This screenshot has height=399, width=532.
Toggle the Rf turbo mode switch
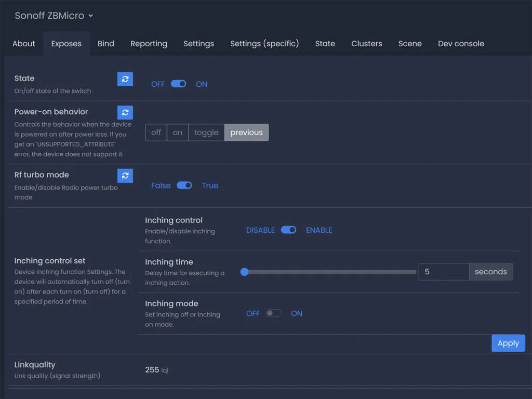click(x=184, y=185)
